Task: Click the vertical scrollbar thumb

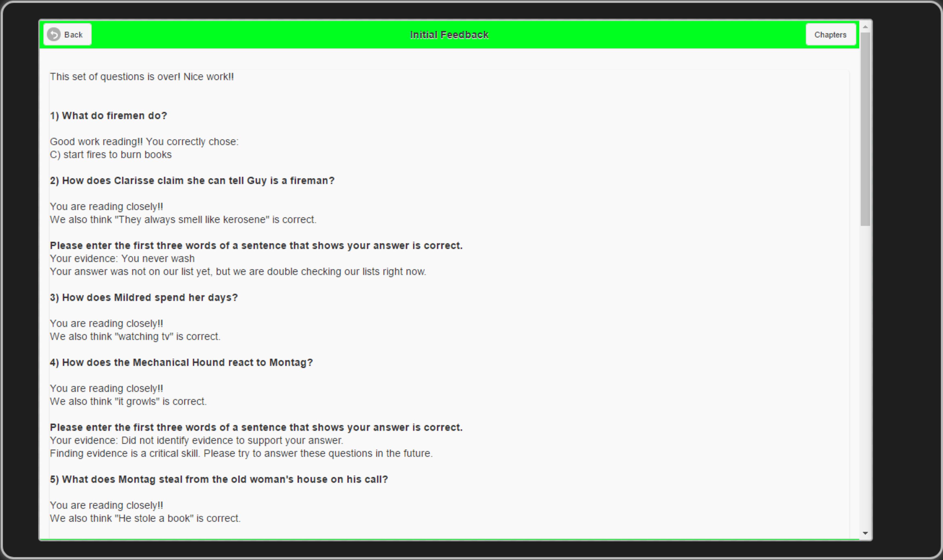Action: point(865,129)
